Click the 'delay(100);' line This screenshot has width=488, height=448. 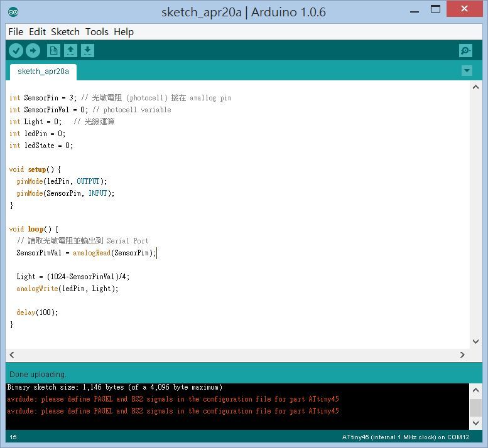pyautogui.click(x=37, y=312)
